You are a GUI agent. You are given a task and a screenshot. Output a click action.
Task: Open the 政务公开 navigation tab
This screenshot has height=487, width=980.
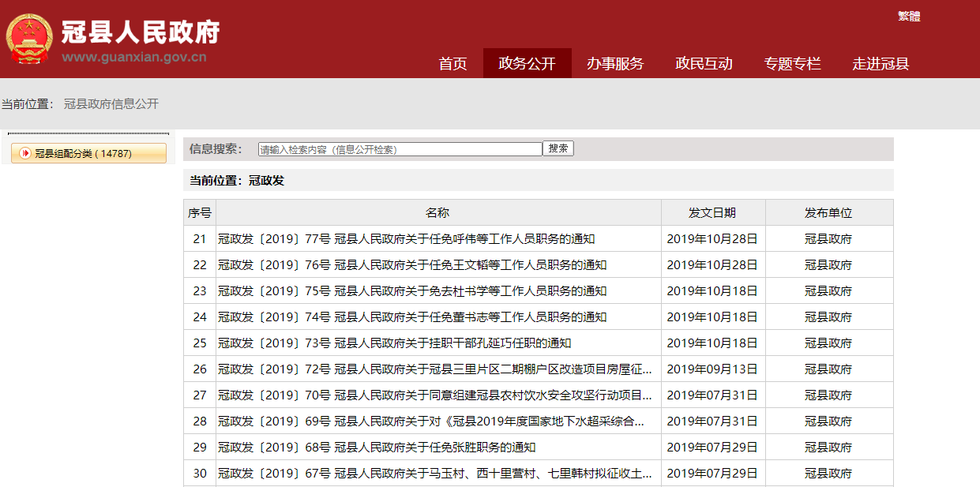click(528, 64)
